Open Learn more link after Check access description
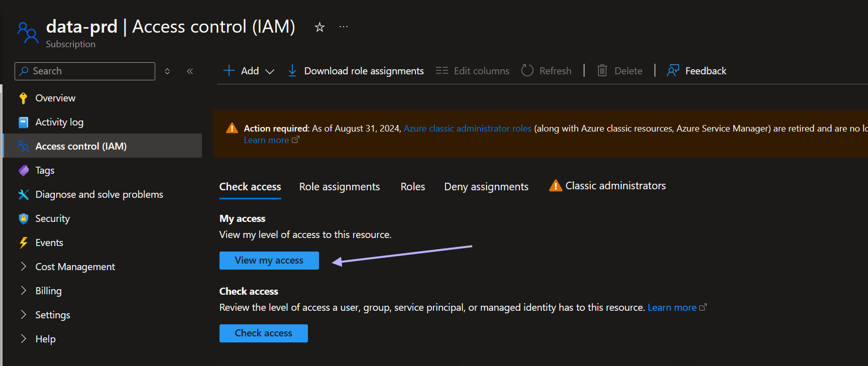 (672, 307)
